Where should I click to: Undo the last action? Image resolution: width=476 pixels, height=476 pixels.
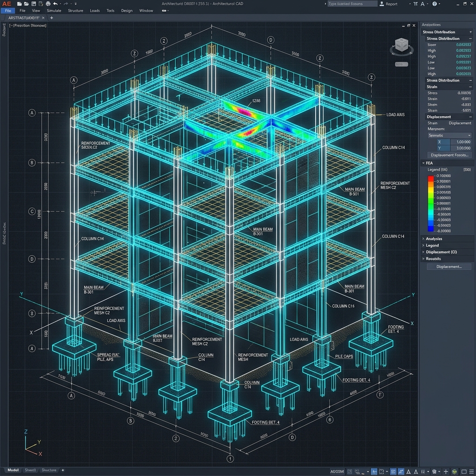pos(55,4)
